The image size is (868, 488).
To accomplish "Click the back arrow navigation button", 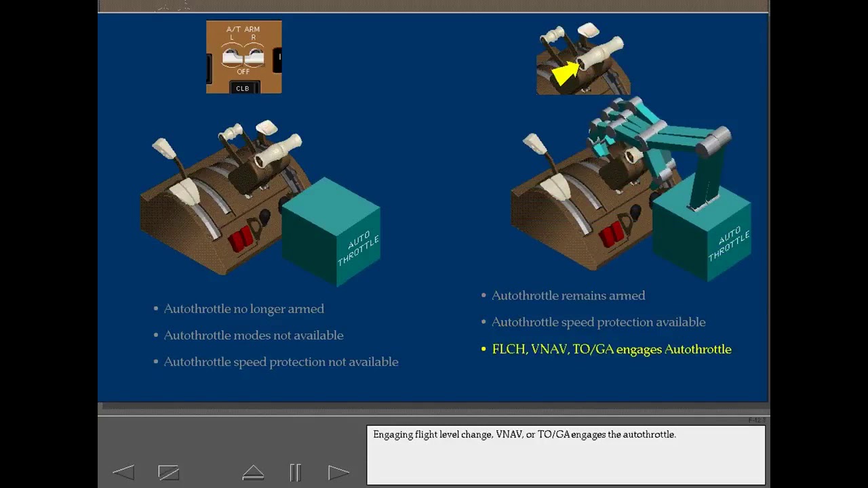I will point(123,472).
